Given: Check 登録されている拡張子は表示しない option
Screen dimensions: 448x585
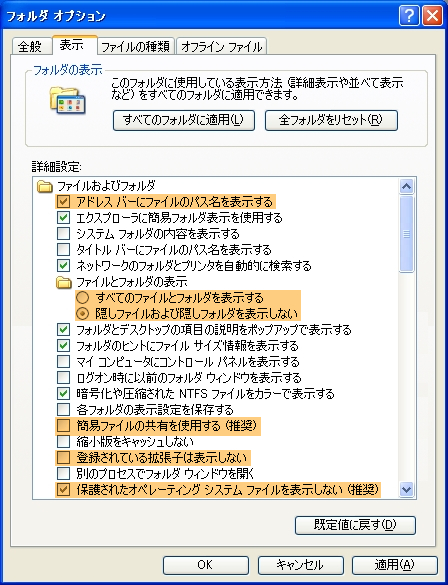Looking at the screenshot, I should 63,458.
